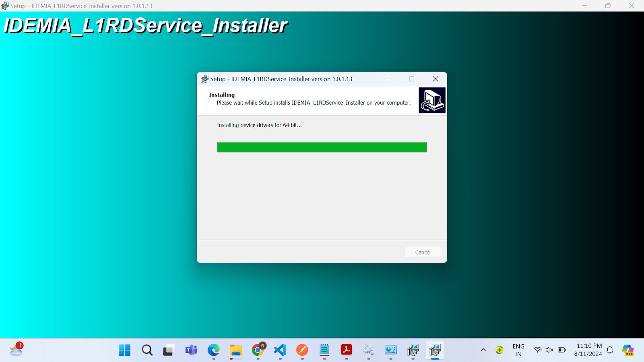This screenshot has height=362, width=644.
Task: Open the clock and calendar flyout
Action: [x=588, y=350]
